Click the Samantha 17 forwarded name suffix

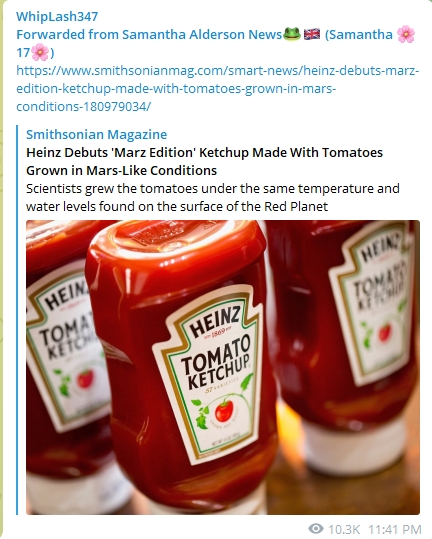click(x=215, y=43)
